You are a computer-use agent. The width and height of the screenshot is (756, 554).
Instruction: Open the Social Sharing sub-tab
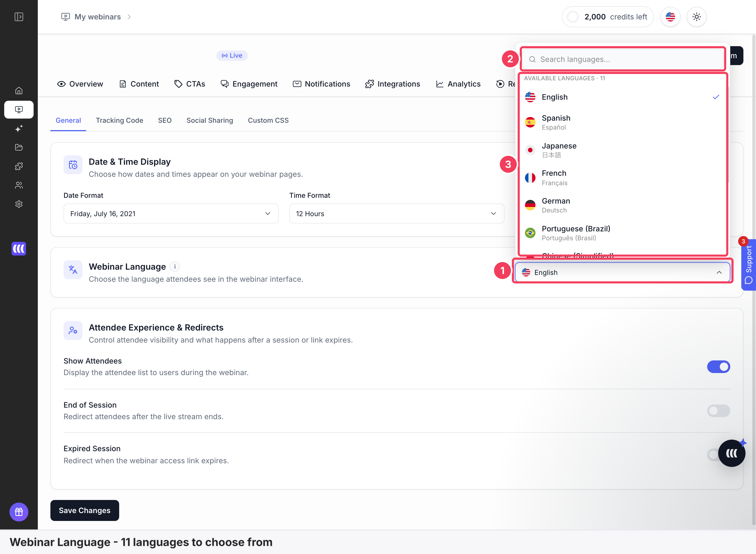(210, 120)
